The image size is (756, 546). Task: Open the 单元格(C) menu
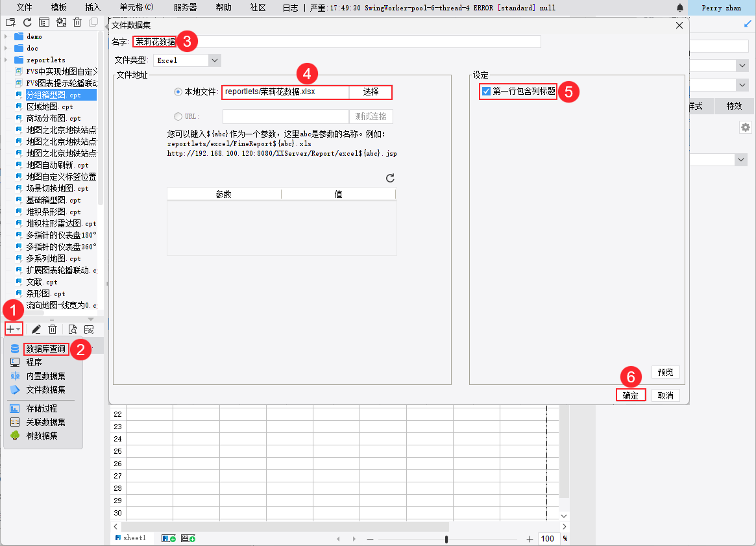pos(136,8)
